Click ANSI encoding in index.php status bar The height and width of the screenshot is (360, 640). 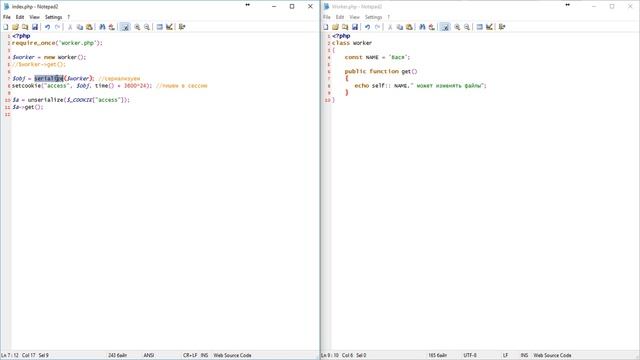(149, 356)
